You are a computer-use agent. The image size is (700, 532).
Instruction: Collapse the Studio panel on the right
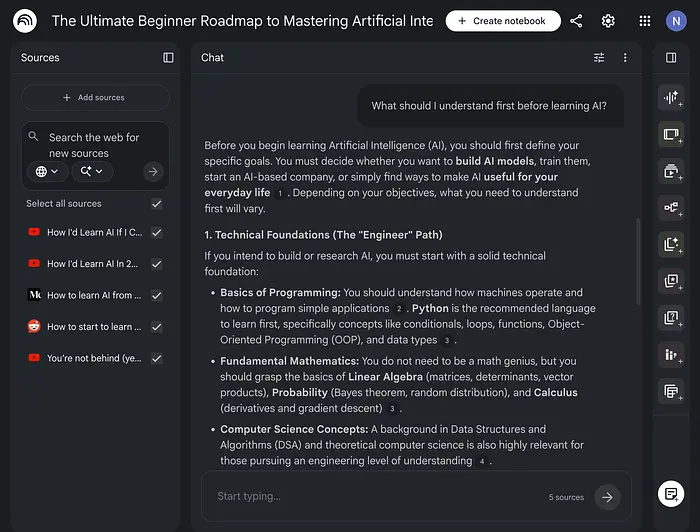(671, 58)
